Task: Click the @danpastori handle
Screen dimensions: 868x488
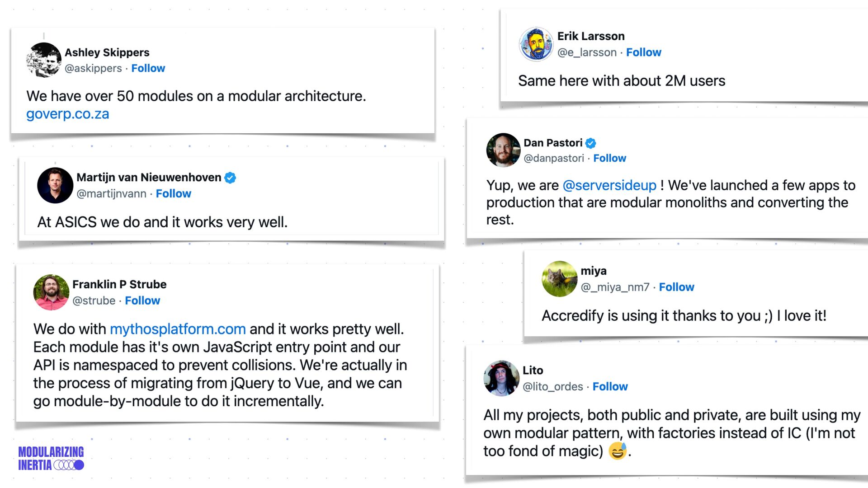Action: point(554,158)
